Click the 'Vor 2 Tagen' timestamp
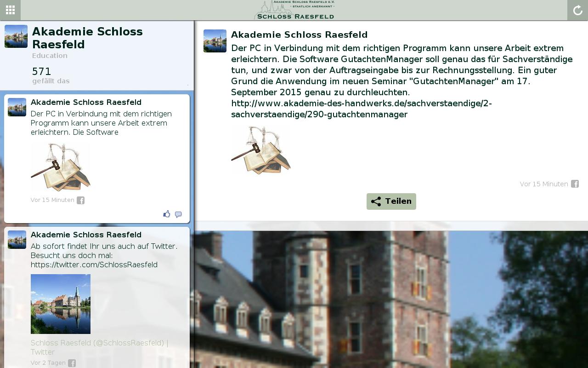Viewport: 588px width, 368px height. pyautogui.click(x=48, y=363)
